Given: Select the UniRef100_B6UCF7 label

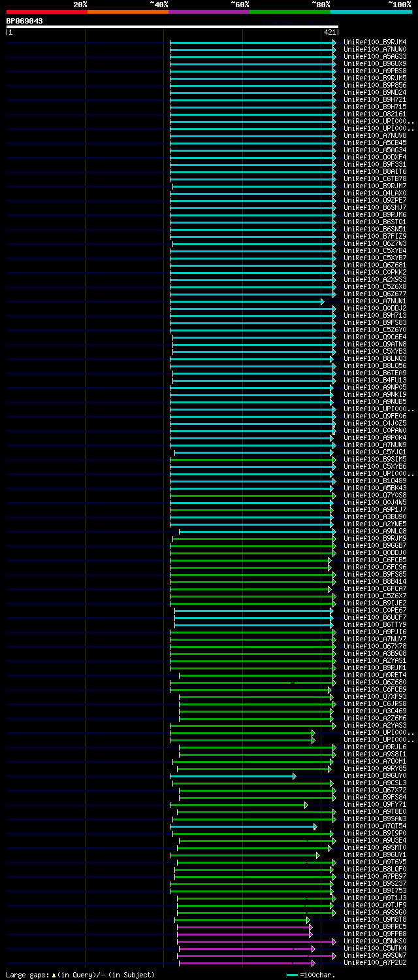Looking at the screenshot, I should click(x=375, y=617).
